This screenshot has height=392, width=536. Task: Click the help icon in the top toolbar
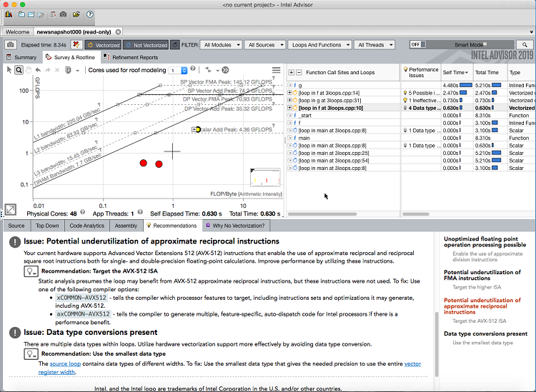coord(89,14)
